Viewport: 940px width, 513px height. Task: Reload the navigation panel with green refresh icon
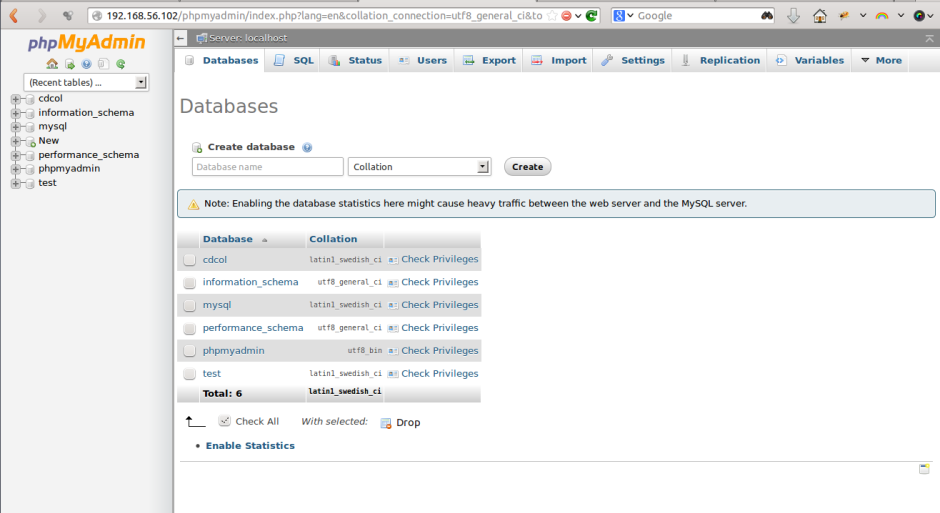coord(120,64)
